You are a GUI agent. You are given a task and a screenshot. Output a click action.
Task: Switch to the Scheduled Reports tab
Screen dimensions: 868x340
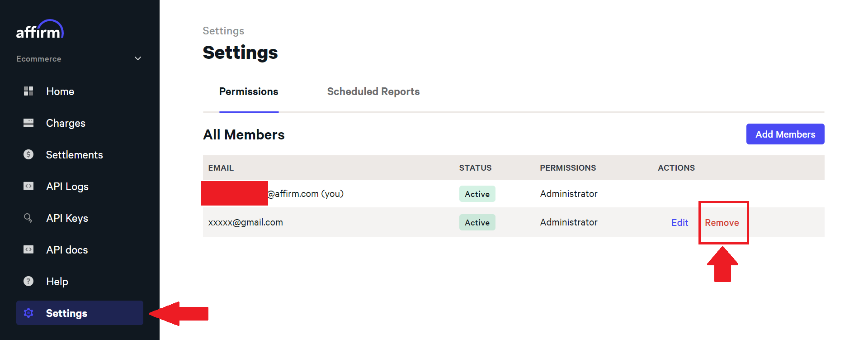coord(373,91)
